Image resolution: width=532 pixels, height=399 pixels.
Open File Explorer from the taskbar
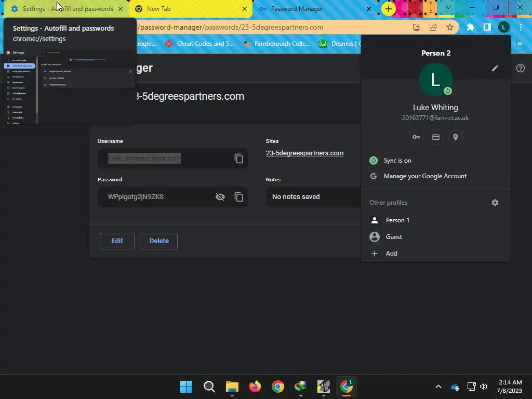(x=232, y=387)
